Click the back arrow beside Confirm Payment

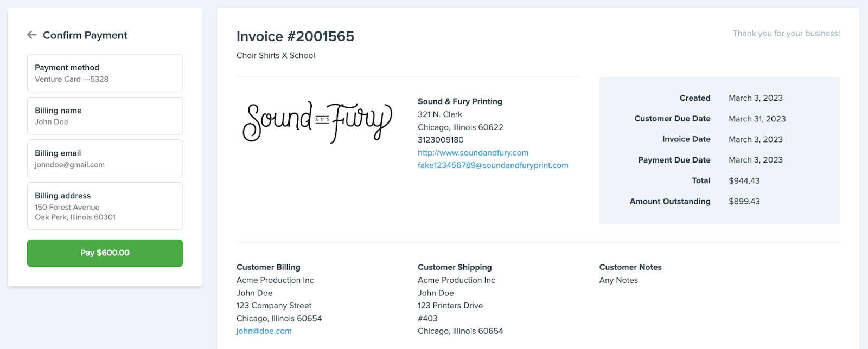tap(32, 35)
